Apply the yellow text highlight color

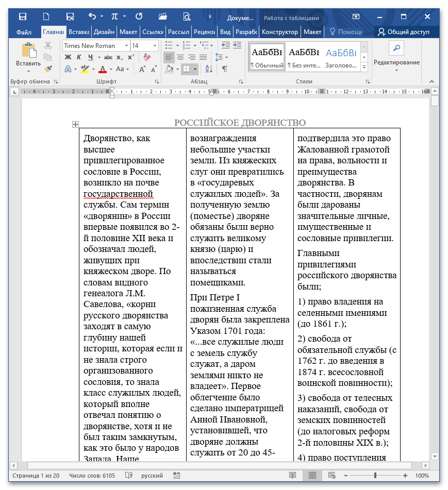[85, 69]
